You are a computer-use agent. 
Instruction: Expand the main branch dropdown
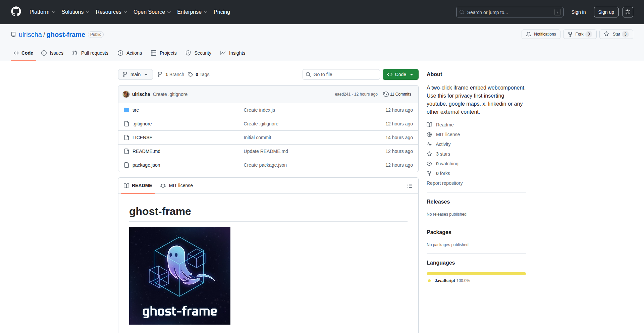[135, 74]
